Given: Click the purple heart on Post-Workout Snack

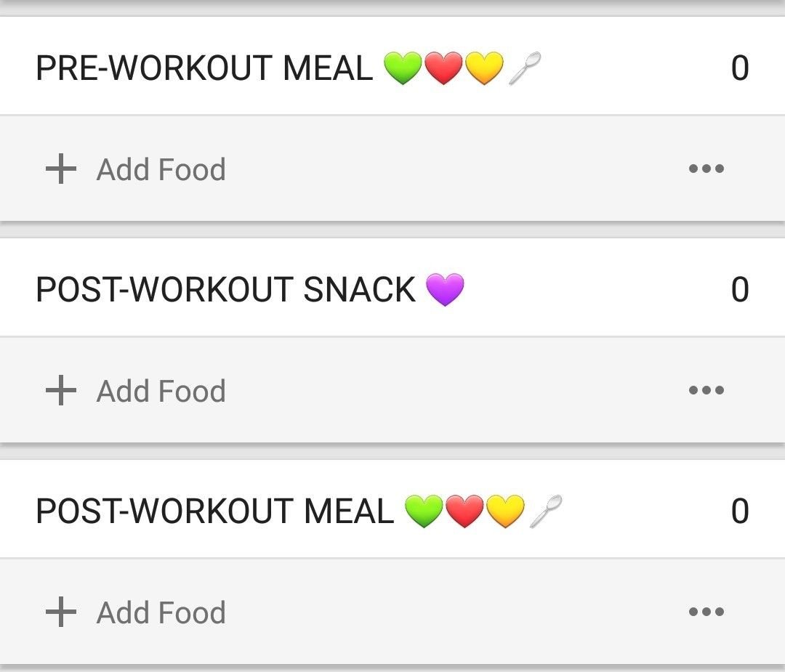Looking at the screenshot, I should [444, 290].
